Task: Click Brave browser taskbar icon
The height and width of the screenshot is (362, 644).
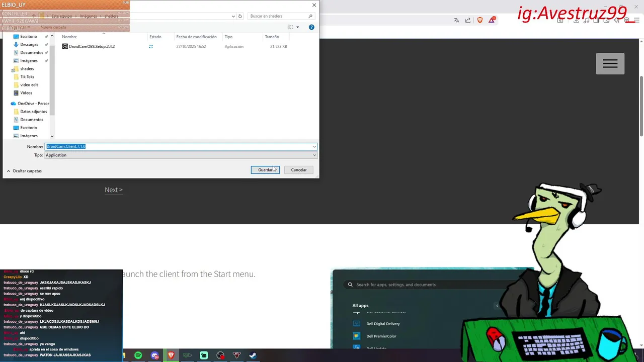Action: 171,355
